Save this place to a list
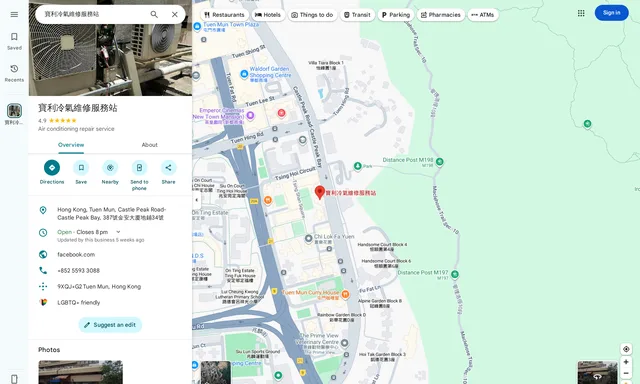The image size is (640, 384). 81,172
